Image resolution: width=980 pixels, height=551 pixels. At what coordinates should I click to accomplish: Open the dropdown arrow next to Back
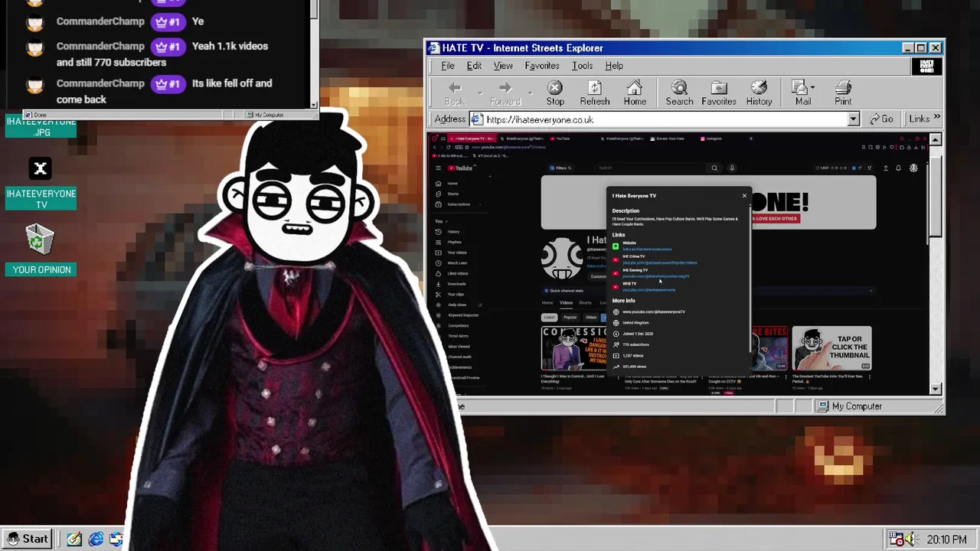click(x=480, y=93)
